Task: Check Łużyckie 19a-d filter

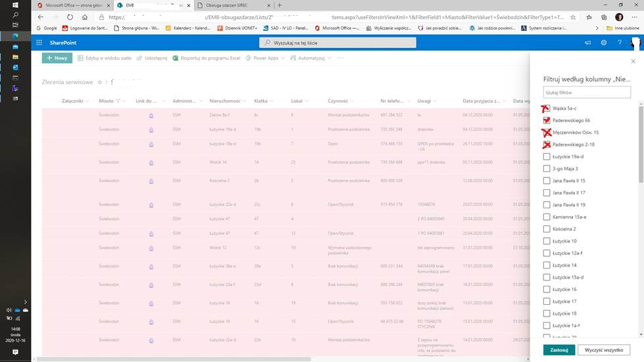Action: click(x=546, y=156)
